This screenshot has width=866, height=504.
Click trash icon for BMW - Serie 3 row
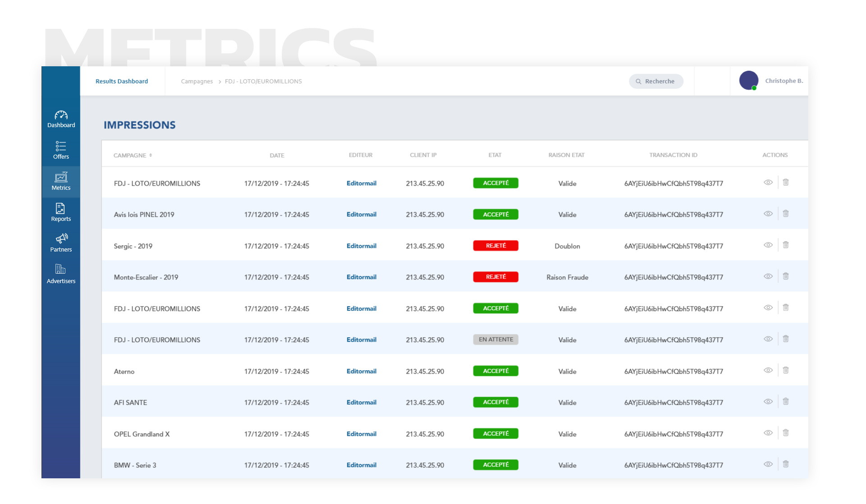(x=786, y=464)
